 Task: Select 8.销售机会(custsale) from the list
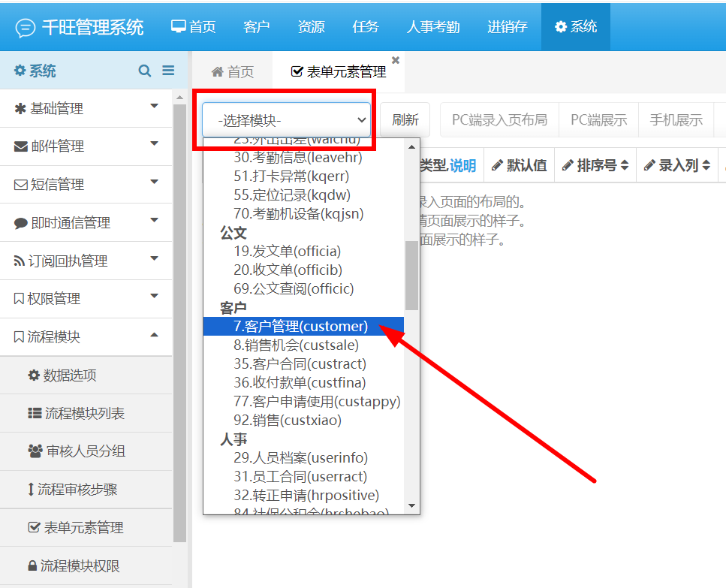304,345
